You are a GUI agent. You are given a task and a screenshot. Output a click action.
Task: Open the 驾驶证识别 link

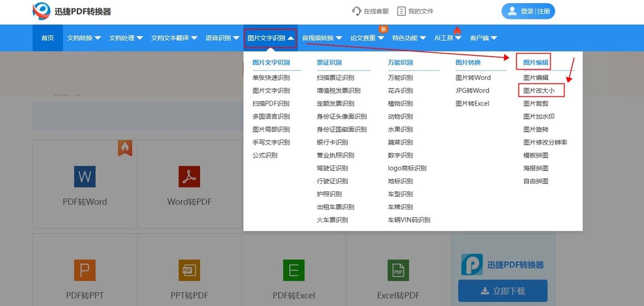click(x=332, y=168)
